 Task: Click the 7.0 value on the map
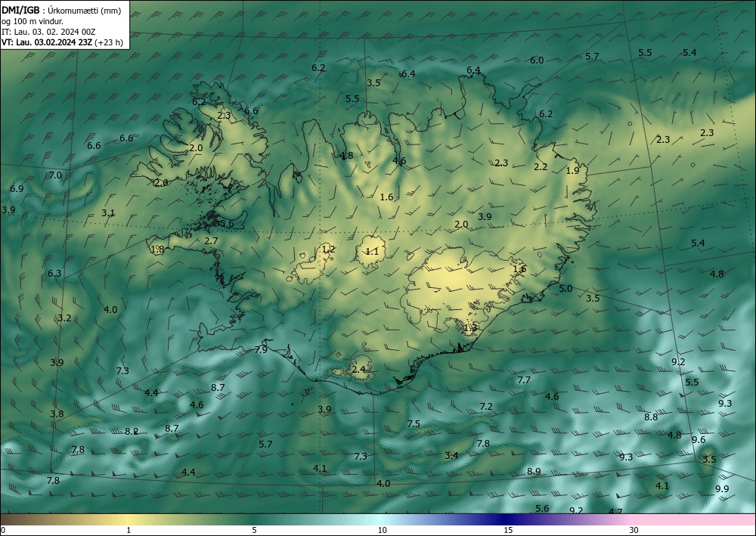pos(55,175)
